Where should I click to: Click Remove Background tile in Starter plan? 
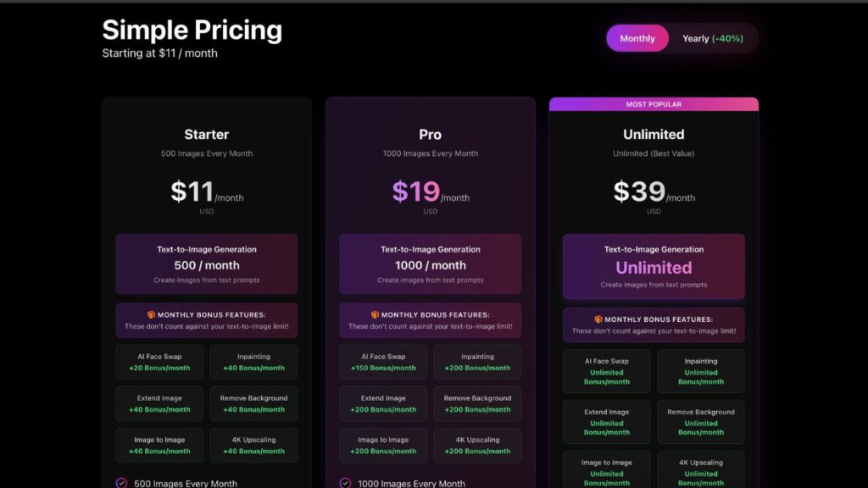[x=253, y=403]
